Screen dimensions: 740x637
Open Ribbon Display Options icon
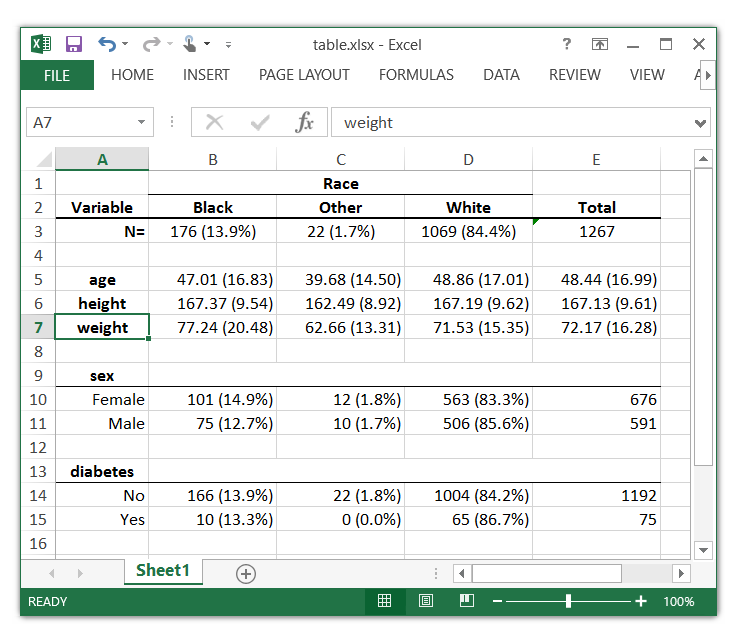tap(600, 44)
